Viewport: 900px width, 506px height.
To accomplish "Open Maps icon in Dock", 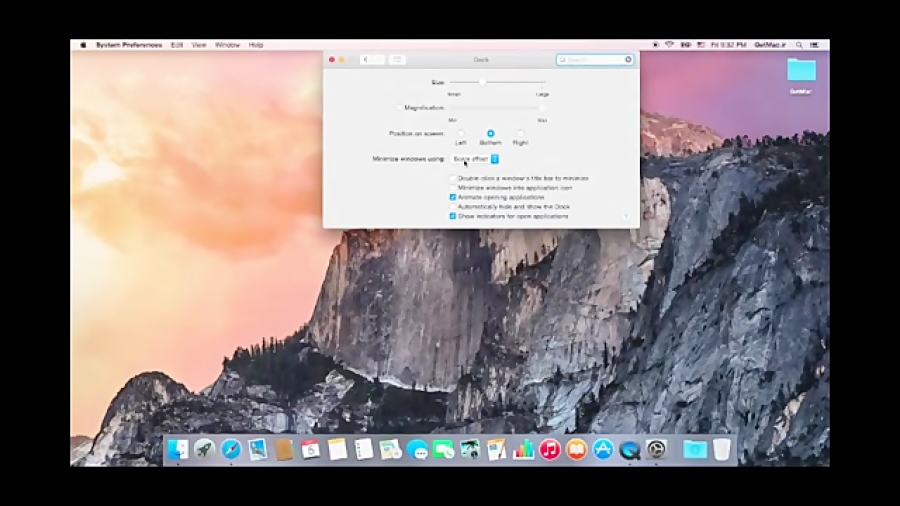I will (x=390, y=449).
